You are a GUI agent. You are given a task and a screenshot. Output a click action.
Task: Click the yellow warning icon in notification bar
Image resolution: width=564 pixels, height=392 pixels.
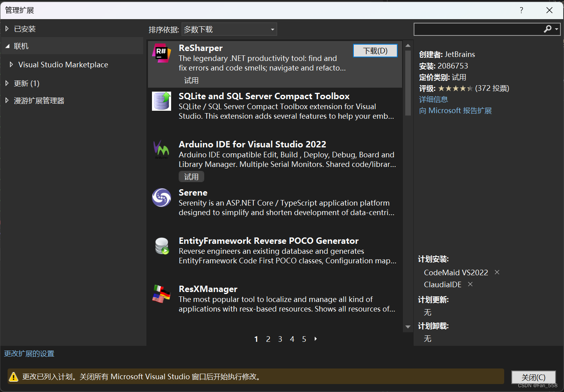(14, 376)
